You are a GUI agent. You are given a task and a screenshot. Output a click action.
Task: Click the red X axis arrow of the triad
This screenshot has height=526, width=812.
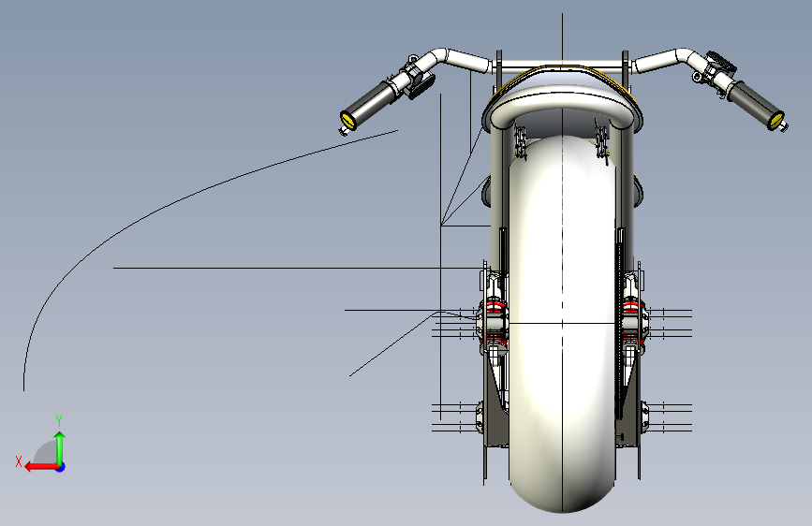pos(41,467)
